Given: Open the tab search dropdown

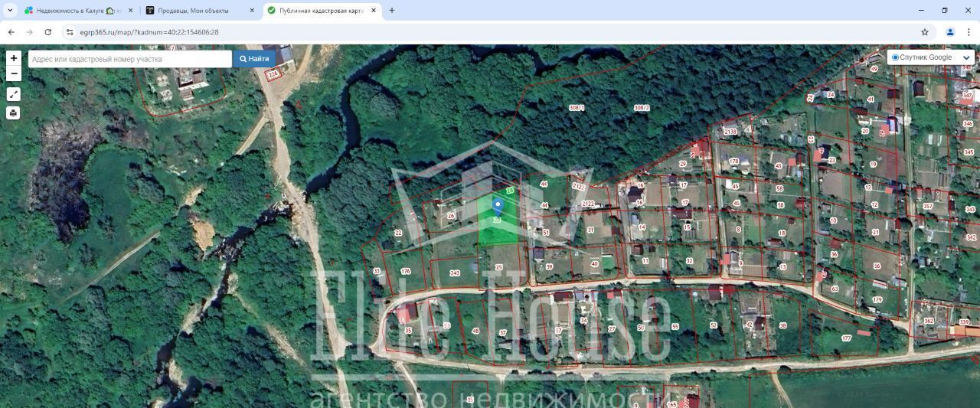Looking at the screenshot, I should 10,11.
